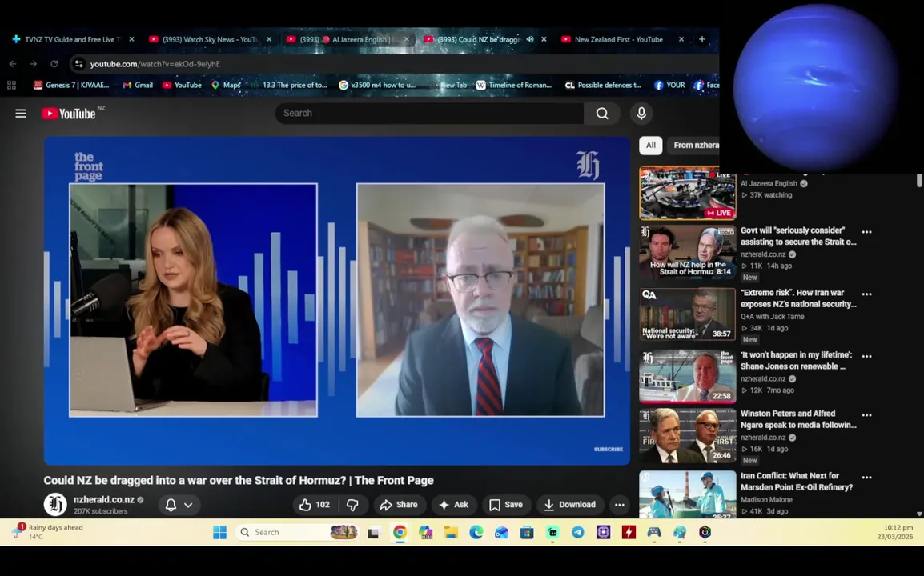Open the Gmail bookmark

(138, 85)
